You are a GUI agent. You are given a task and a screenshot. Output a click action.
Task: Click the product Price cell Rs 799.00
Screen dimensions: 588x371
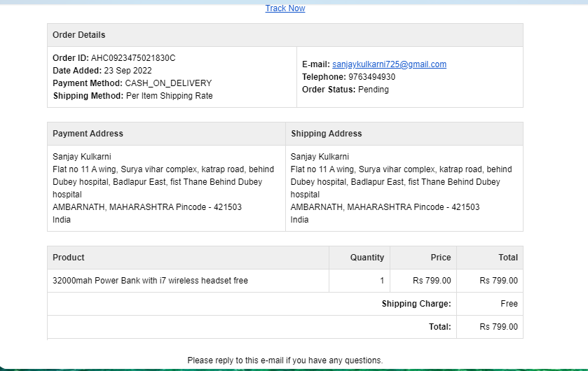(432, 281)
